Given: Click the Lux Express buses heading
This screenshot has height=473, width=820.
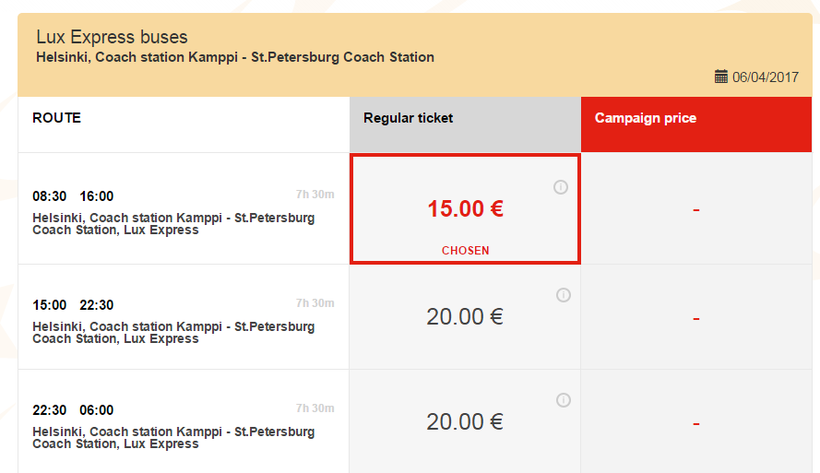Looking at the screenshot, I should coord(111,38).
